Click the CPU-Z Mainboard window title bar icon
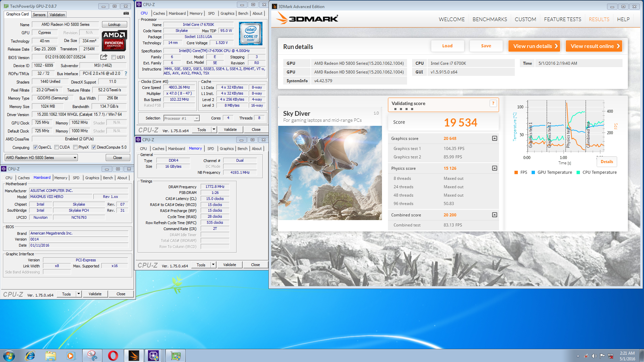 (x=4, y=169)
